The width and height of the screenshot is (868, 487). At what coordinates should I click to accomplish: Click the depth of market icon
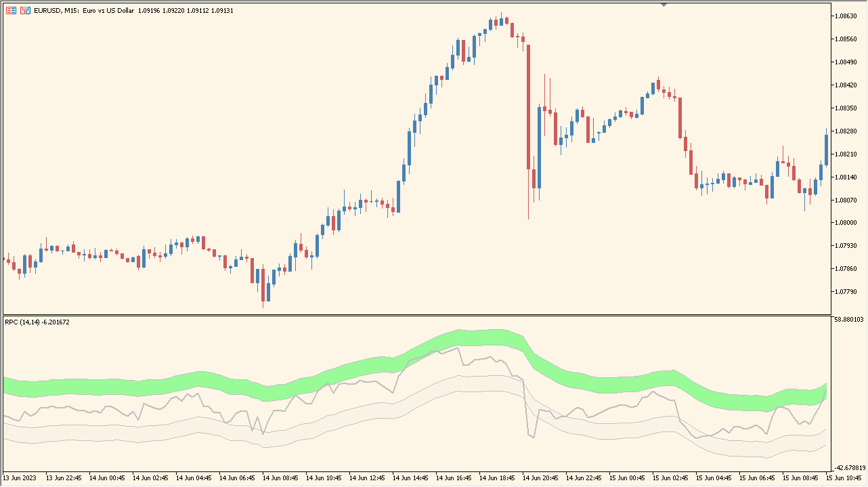point(24,10)
